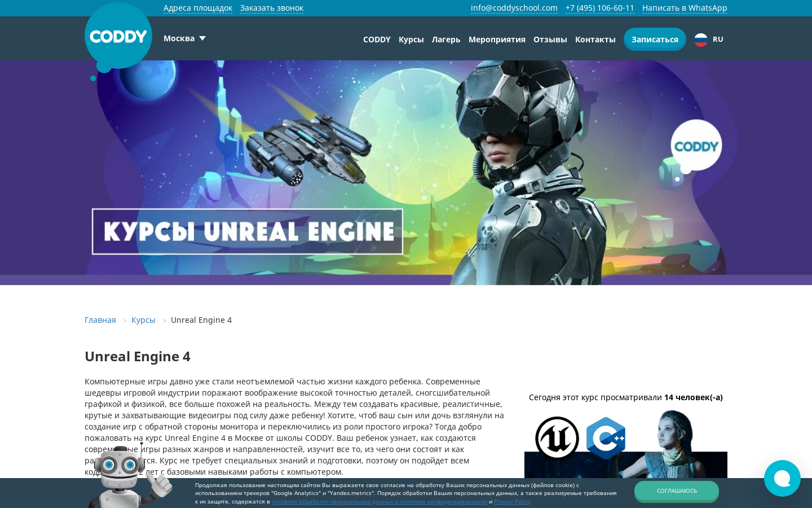The height and width of the screenshot is (508, 812).
Task: Click the course preview image with woman
Action: pos(626,444)
